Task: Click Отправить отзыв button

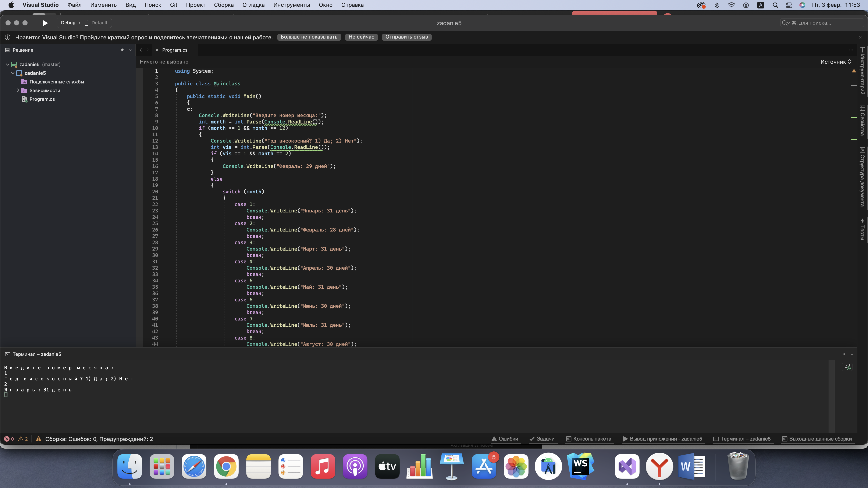Action: click(407, 37)
